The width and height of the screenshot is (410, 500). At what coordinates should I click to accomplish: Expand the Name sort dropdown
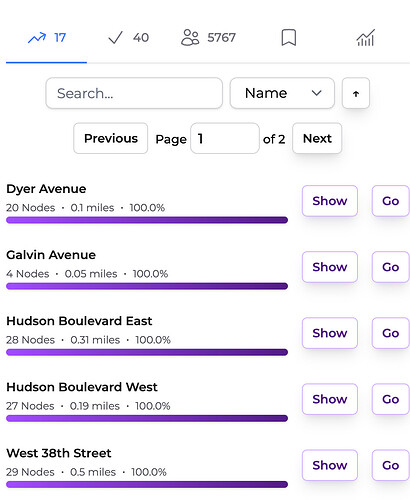click(x=282, y=93)
